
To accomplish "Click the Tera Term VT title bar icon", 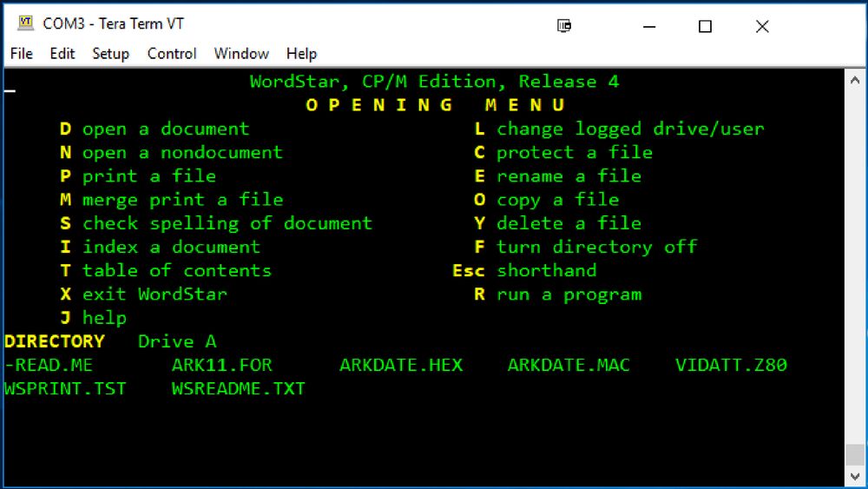I will tap(25, 23).
